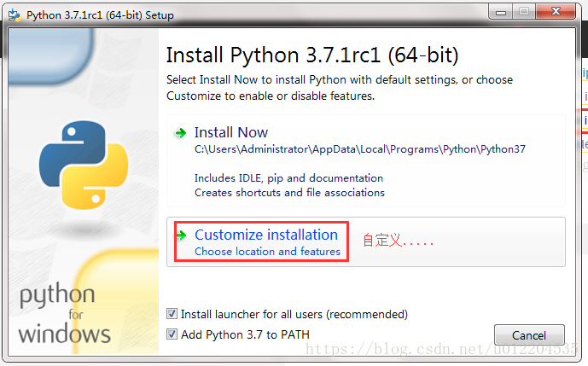
Task: Choose Customize installation option
Action: coord(366,242)
